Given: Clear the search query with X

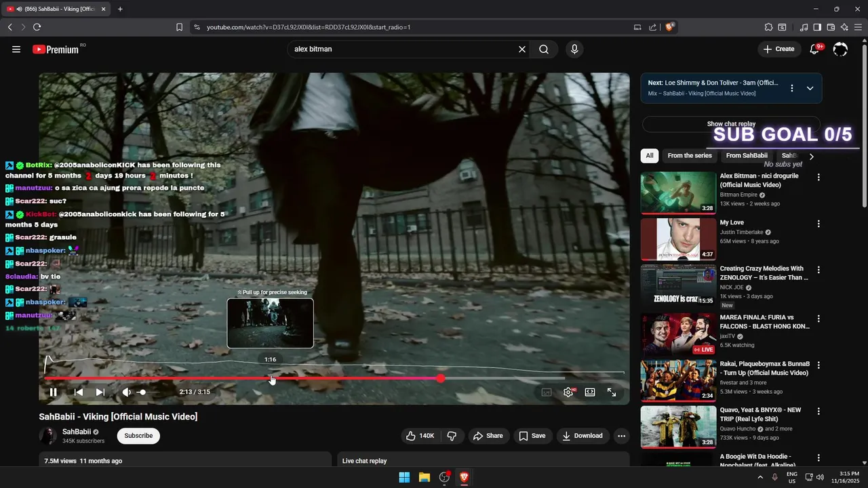Looking at the screenshot, I should [522, 49].
